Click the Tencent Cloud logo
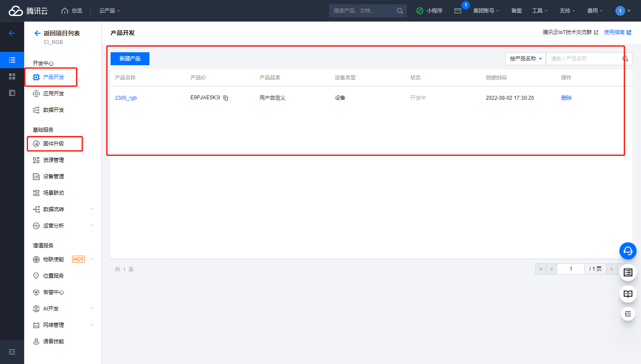The image size is (641, 364). (28, 11)
